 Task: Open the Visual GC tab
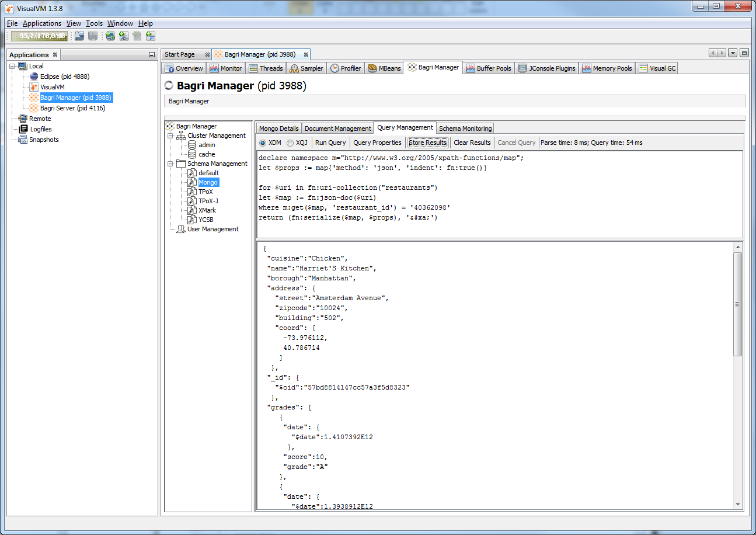click(657, 68)
